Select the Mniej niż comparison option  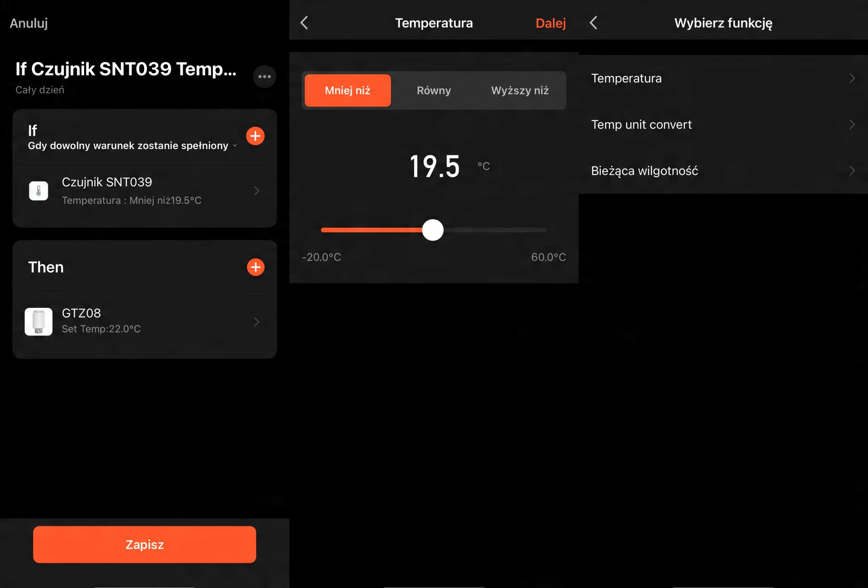pyautogui.click(x=348, y=90)
